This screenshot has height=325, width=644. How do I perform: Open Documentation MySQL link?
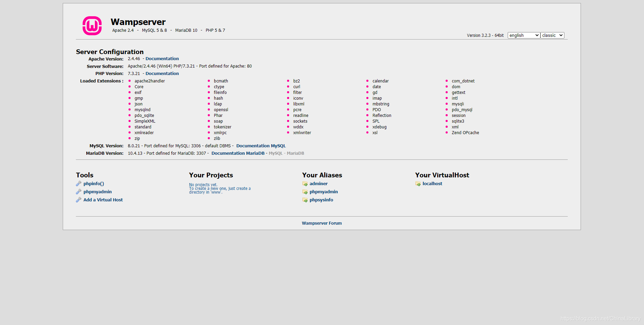point(261,146)
